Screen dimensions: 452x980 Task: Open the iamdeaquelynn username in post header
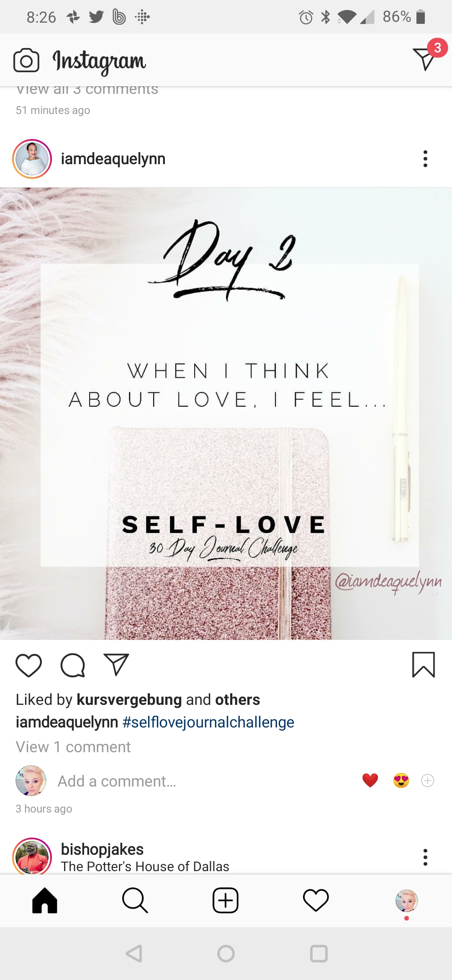pos(113,159)
